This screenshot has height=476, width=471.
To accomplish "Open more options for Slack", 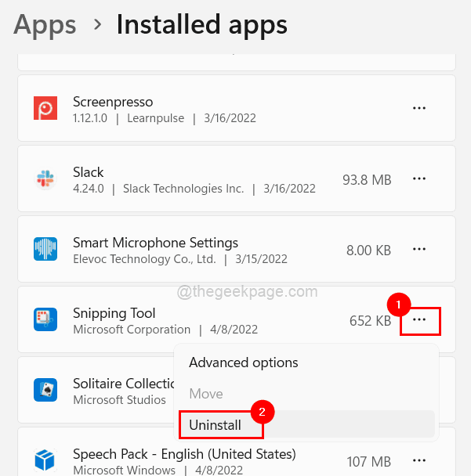I will tap(419, 178).
